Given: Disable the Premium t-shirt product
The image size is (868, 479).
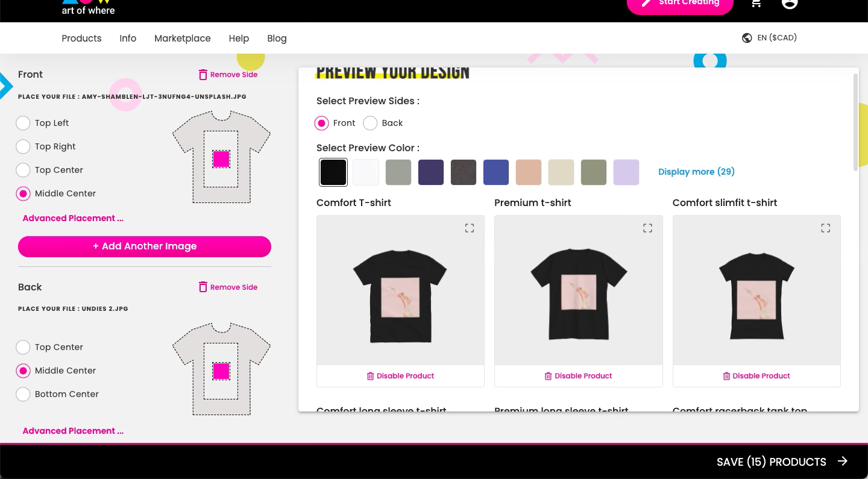Looking at the screenshot, I should coord(579,376).
